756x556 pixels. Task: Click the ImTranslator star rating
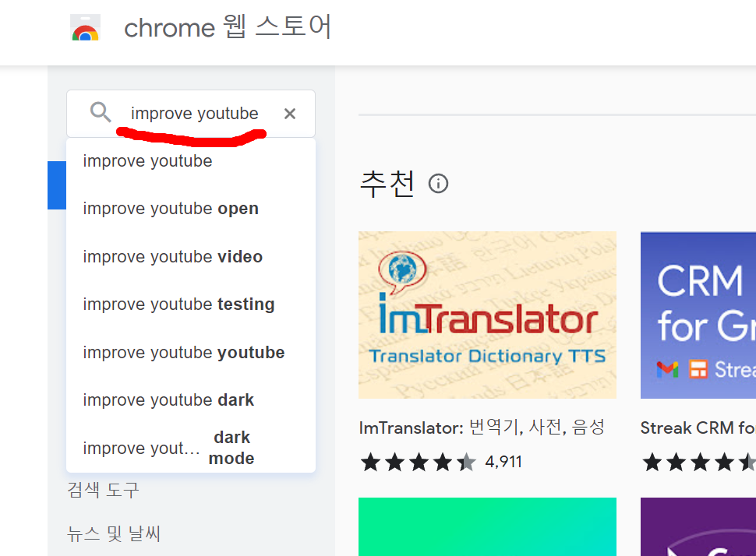pos(418,462)
